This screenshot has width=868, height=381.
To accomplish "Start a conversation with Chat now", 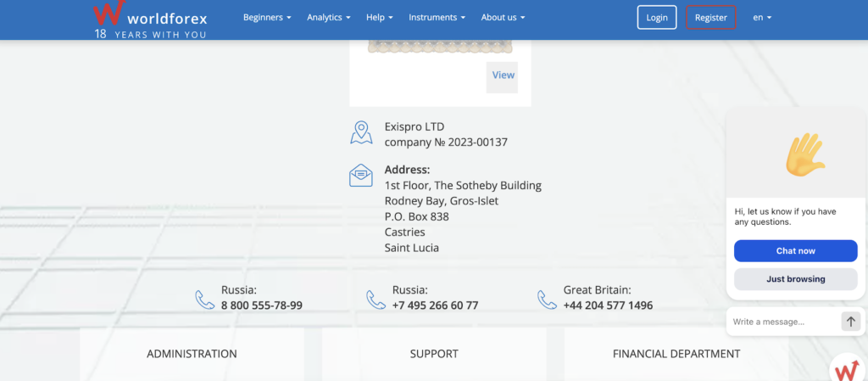I will coord(795,251).
